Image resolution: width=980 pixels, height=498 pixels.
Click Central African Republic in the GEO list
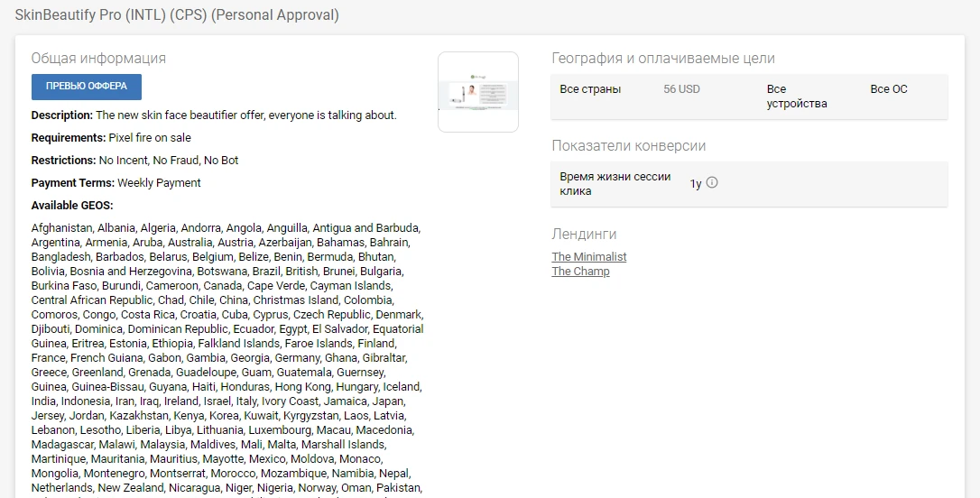92,300
